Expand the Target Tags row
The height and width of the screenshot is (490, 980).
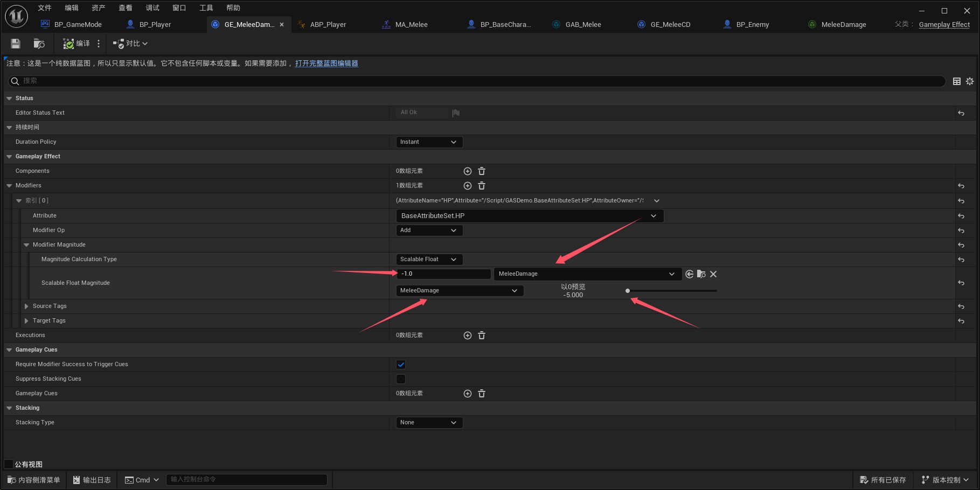pos(26,321)
